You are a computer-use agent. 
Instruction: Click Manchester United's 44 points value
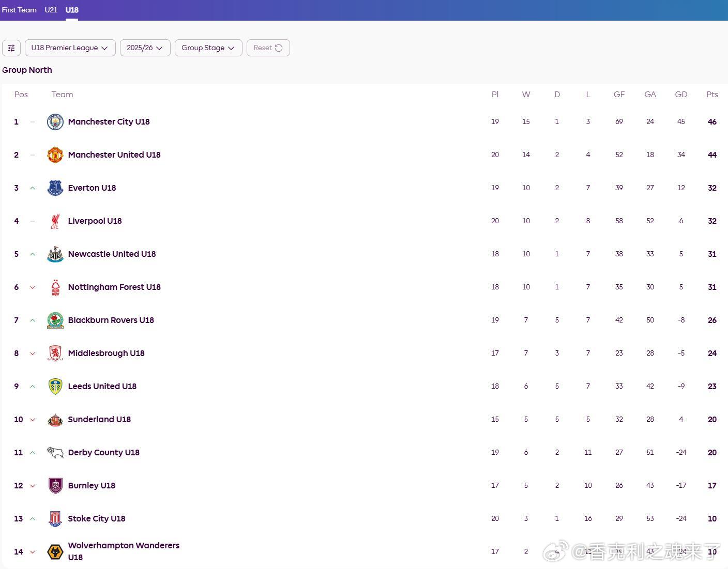(712, 155)
